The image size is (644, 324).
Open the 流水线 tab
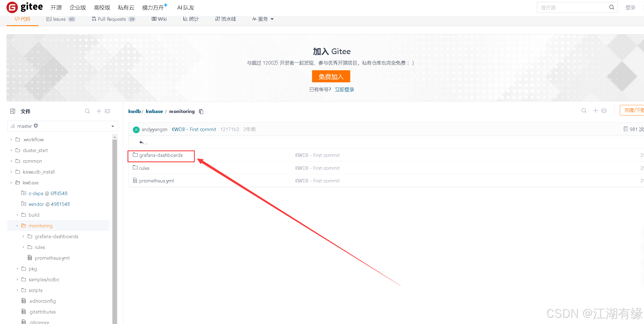click(x=225, y=19)
